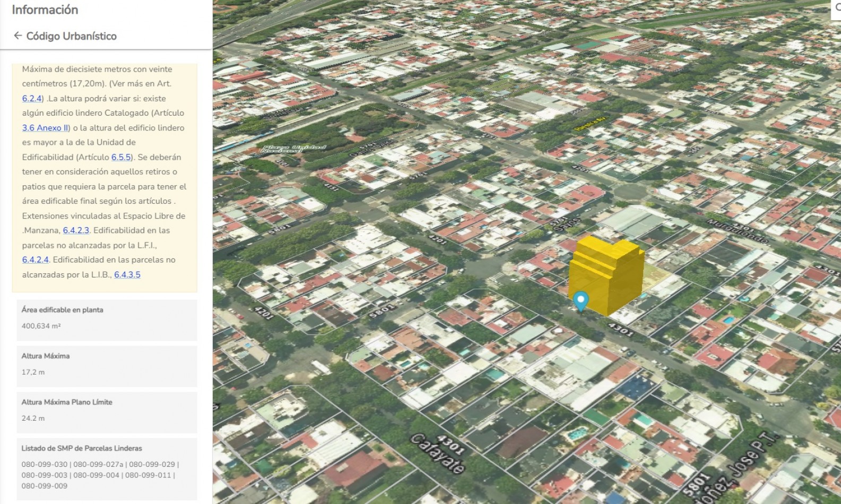Click the Plaza Unidad Nacional map label
The width and height of the screenshot is (841, 504).
[x=293, y=149]
